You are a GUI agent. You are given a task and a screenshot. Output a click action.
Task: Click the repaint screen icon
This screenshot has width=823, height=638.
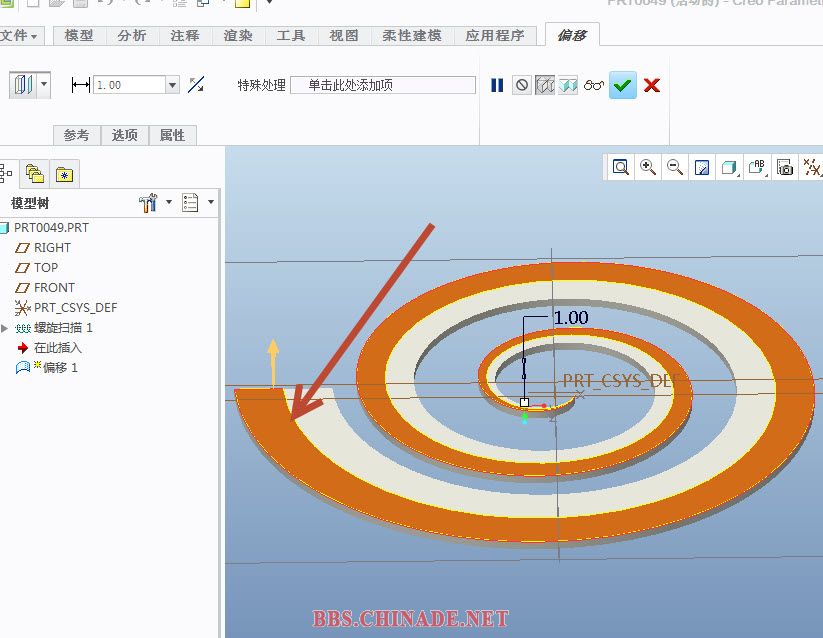coord(702,168)
